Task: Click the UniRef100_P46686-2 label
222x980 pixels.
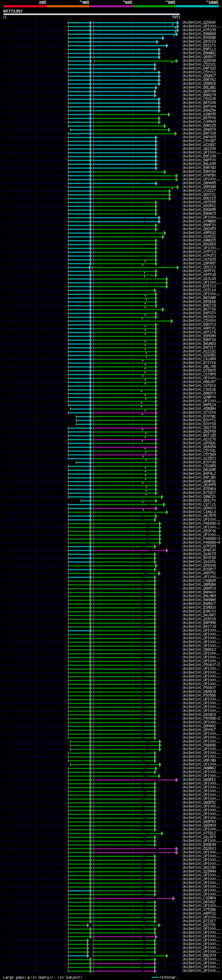Action: click(x=201, y=524)
